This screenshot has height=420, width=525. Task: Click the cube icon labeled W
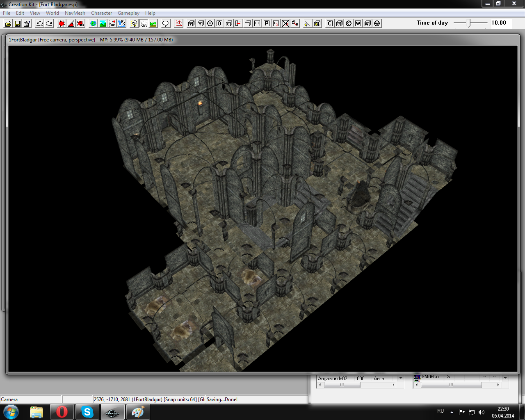[x=367, y=23]
